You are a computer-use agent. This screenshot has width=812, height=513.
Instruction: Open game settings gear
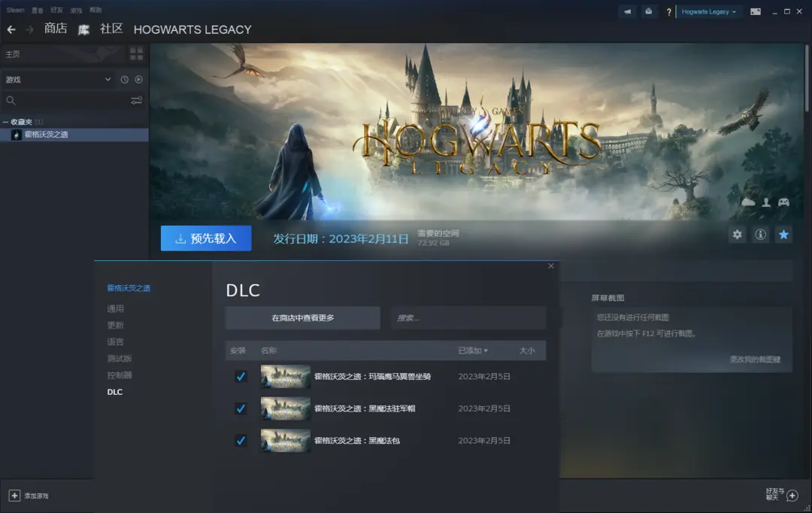tap(737, 235)
